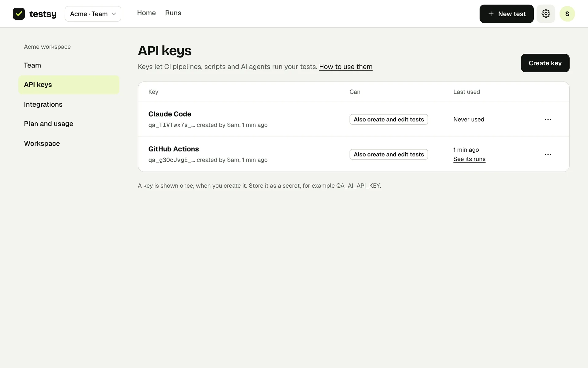Click the 1 min ago last-used value
Screen dimensions: 588x368
point(466,150)
